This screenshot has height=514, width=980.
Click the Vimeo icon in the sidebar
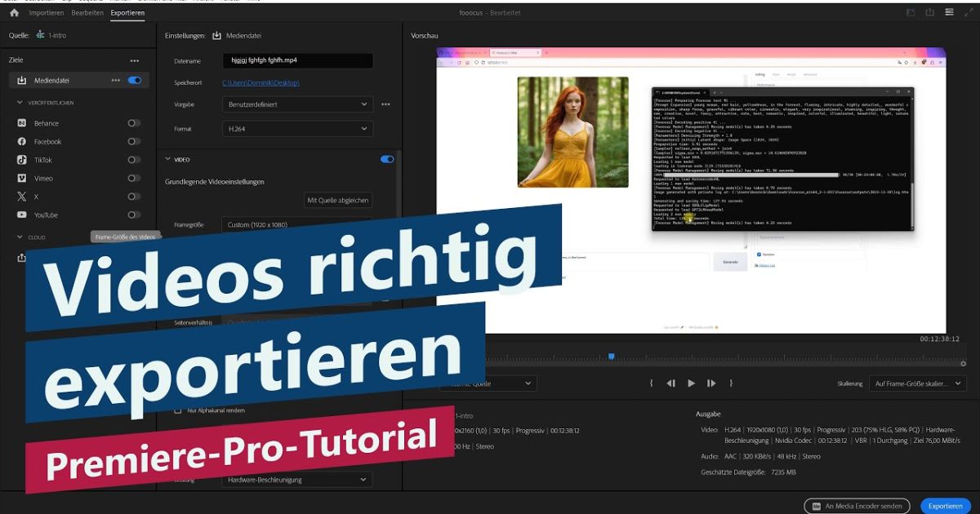click(22, 178)
